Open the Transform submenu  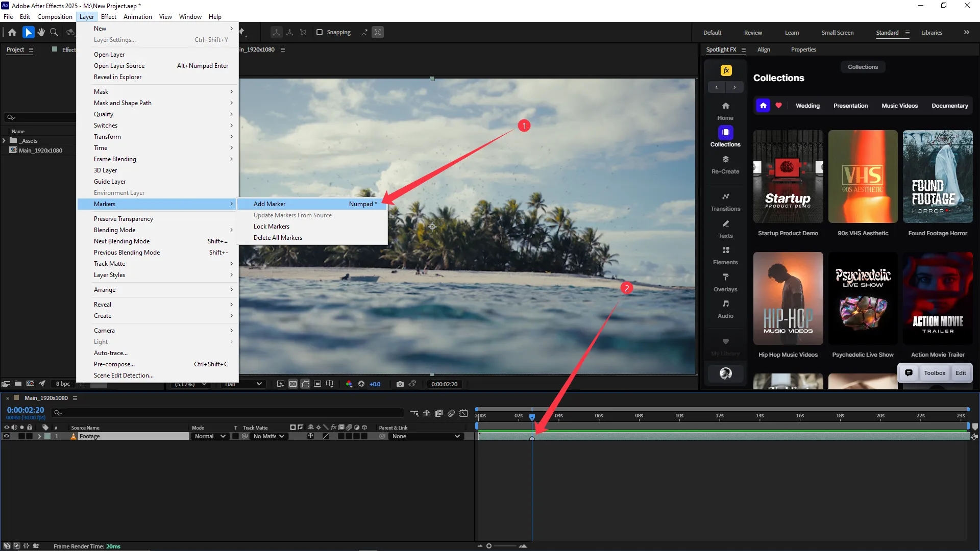(x=158, y=137)
